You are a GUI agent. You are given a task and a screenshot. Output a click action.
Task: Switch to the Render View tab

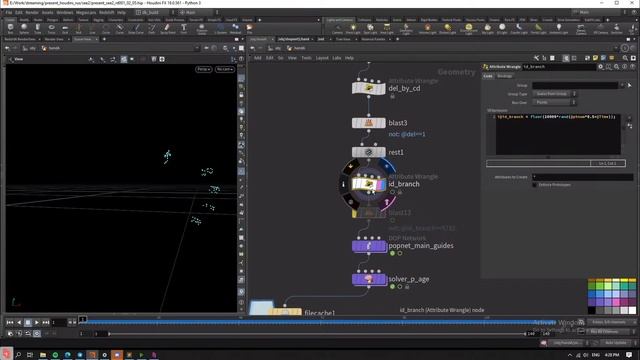[x=54, y=39]
